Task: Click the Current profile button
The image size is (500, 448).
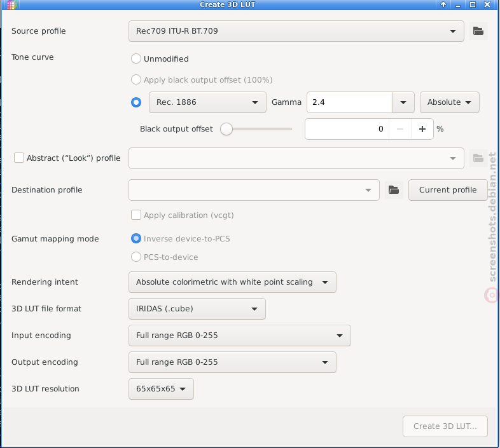Action: 448,190
